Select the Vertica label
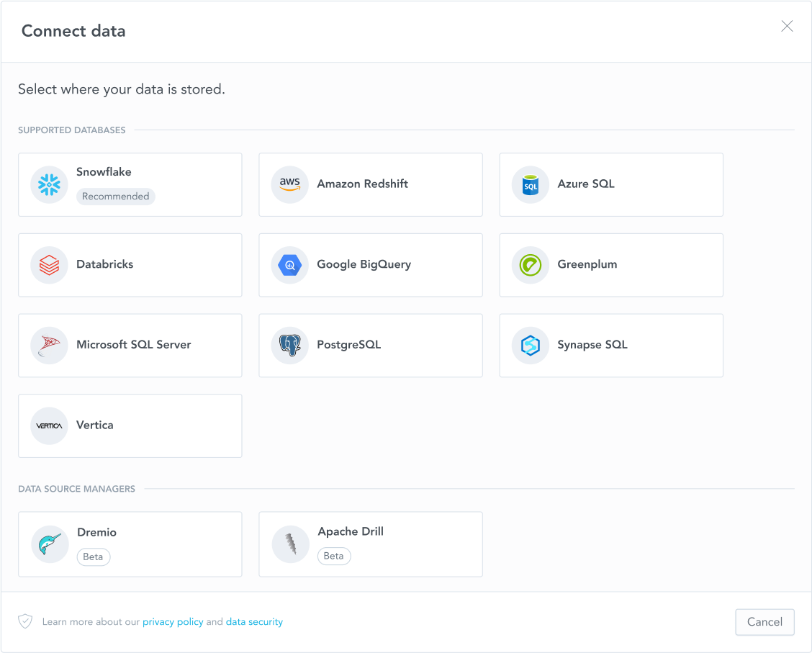The width and height of the screenshot is (812, 653). tap(95, 425)
